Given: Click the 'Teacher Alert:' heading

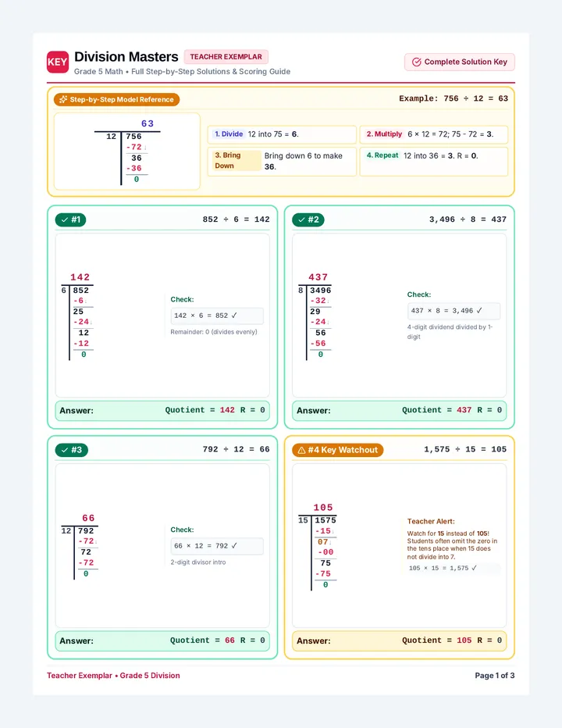Looking at the screenshot, I should (431, 521).
